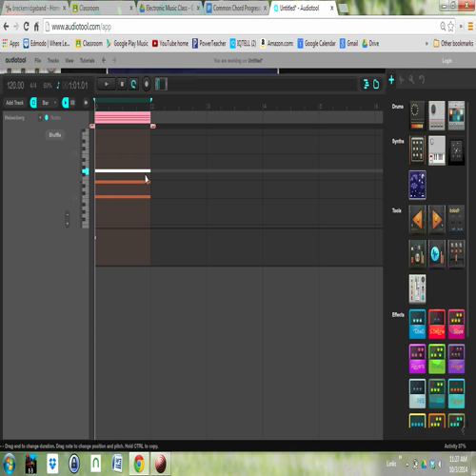Toggle the cyan loop button in transport

pos(133,85)
